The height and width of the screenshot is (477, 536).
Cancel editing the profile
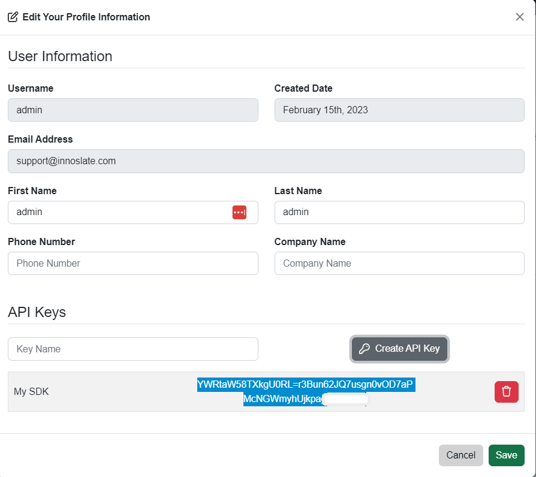[x=461, y=455]
